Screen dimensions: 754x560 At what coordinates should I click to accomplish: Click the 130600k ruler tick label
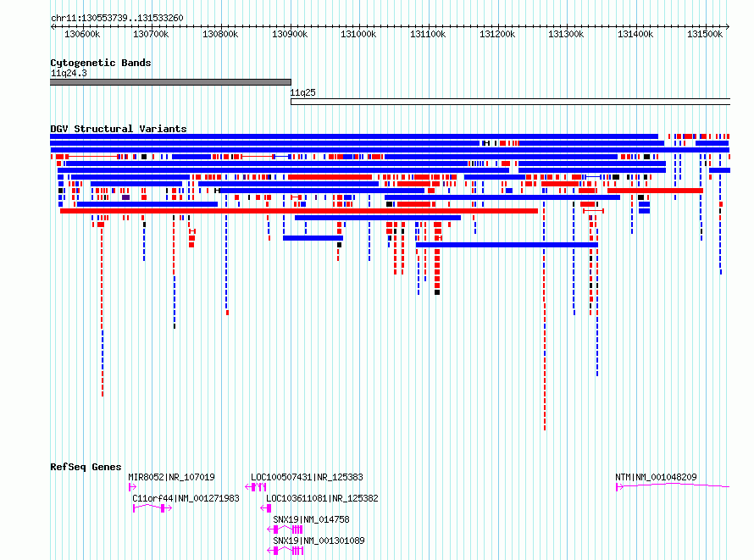(x=82, y=35)
